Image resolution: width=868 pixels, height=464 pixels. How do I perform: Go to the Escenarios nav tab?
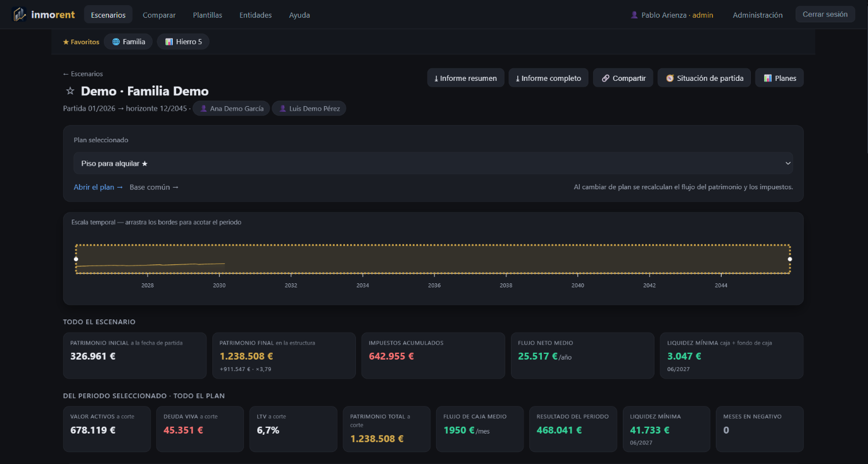(x=108, y=15)
